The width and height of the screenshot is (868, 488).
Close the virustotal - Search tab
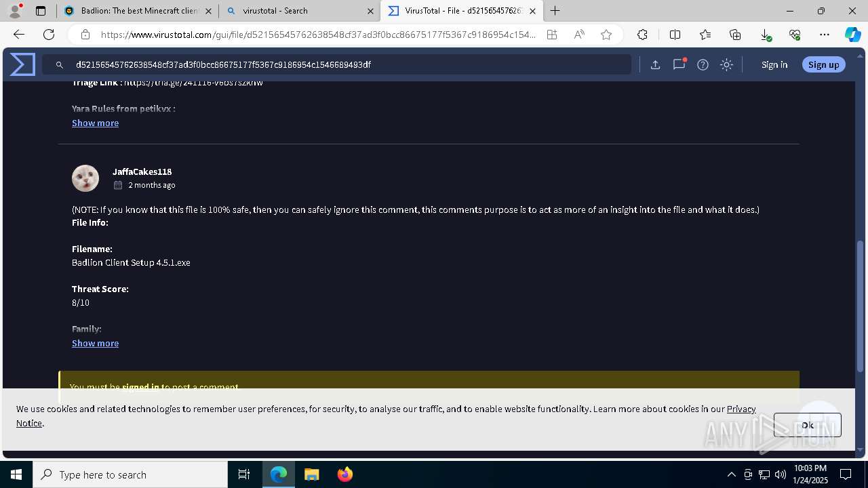(x=370, y=11)
